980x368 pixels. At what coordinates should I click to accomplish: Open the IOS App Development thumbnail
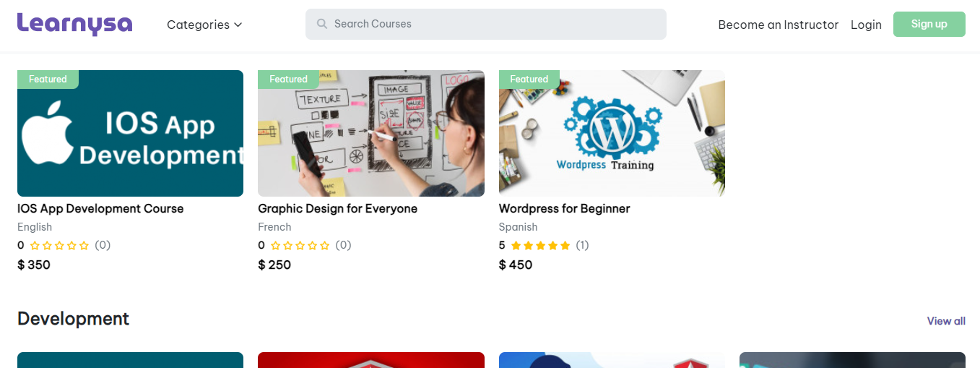coord(130,133)
